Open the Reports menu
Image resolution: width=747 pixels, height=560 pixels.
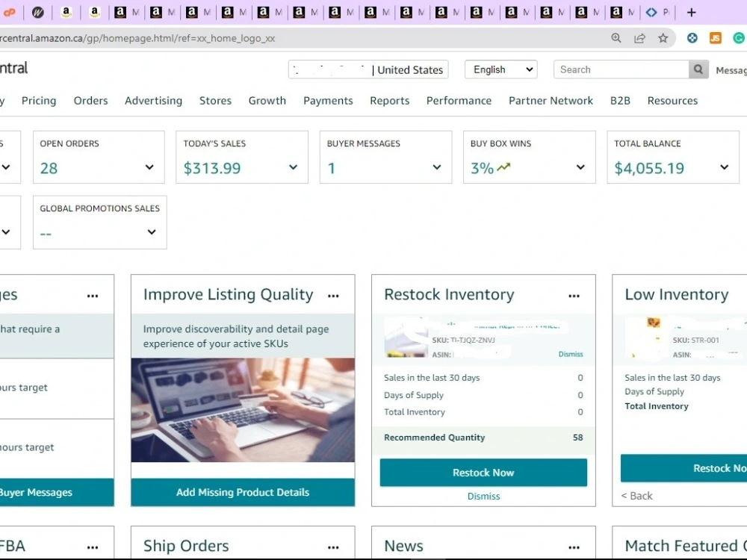[390, 101]
